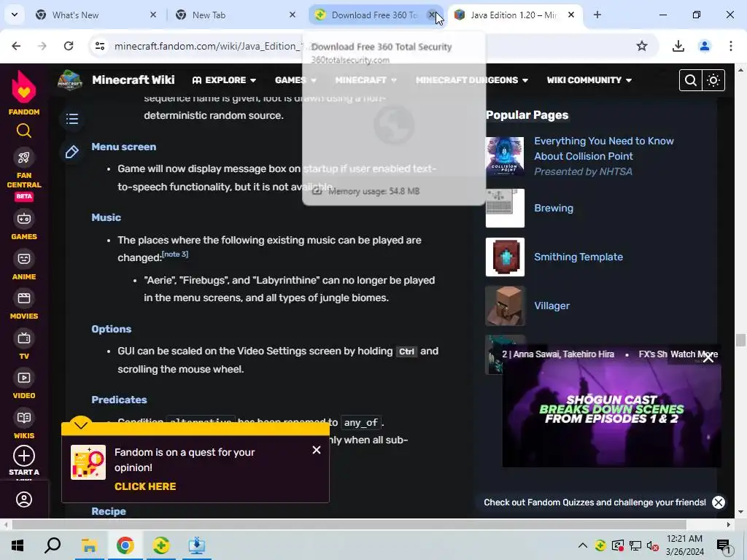Screen dimensions: 747x560
Task: Collapse the Fandom survey banner chevron
Action: point(81,424)
